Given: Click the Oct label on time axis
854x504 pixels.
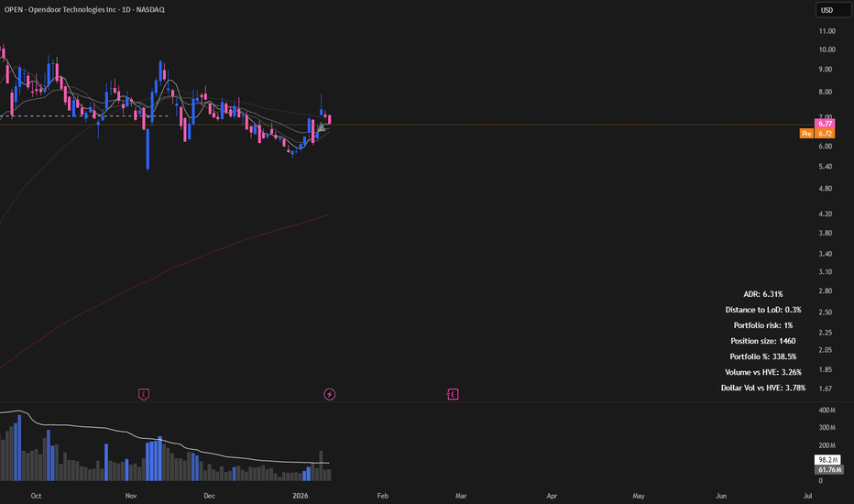Looking at the screenshot, I should [x=36, y=496].
